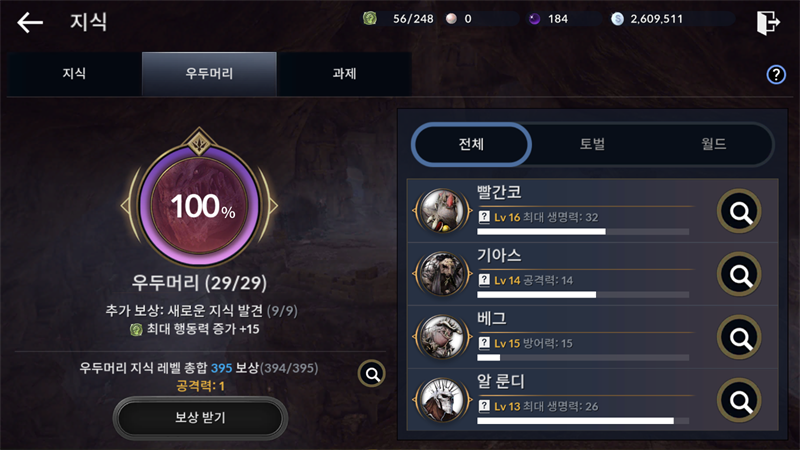The image size is (800, 450).
Task: Go back with the left arrow icon
Action: (30, 22)
